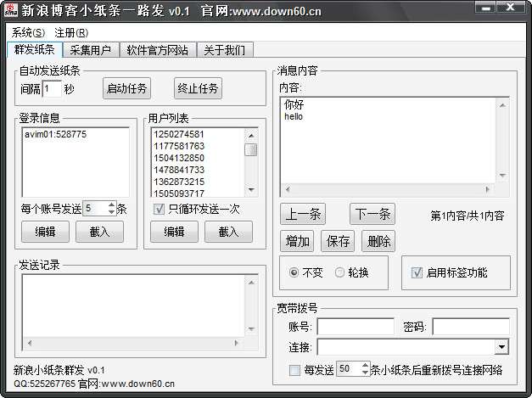Click message content scroll-left arrow
The height and width of the screenshot is (398, 532).
tap(288, 189)
